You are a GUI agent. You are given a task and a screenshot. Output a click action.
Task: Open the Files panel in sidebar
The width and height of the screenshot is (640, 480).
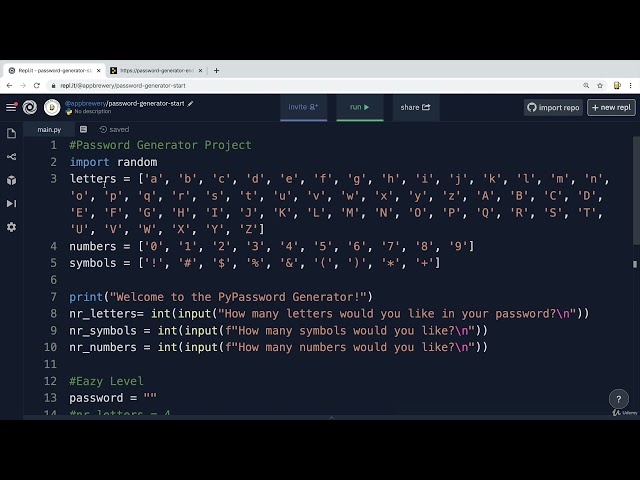tap(11, 133)
